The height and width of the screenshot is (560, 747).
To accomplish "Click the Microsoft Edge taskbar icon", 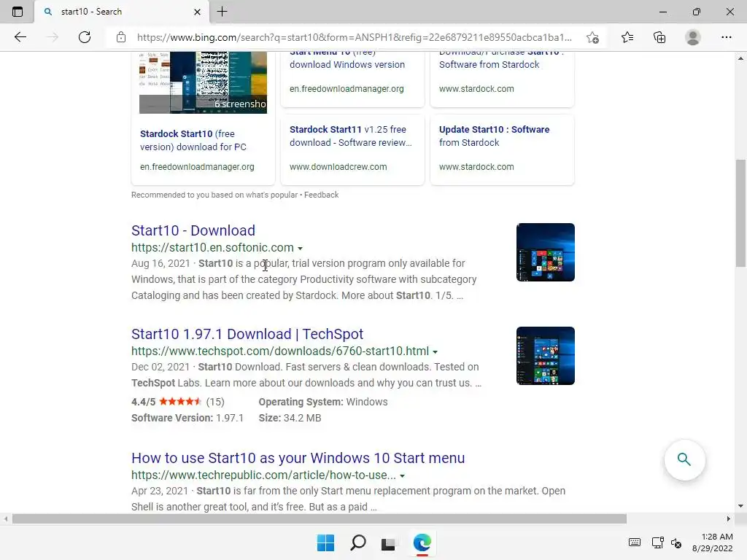I will (422, 542).
